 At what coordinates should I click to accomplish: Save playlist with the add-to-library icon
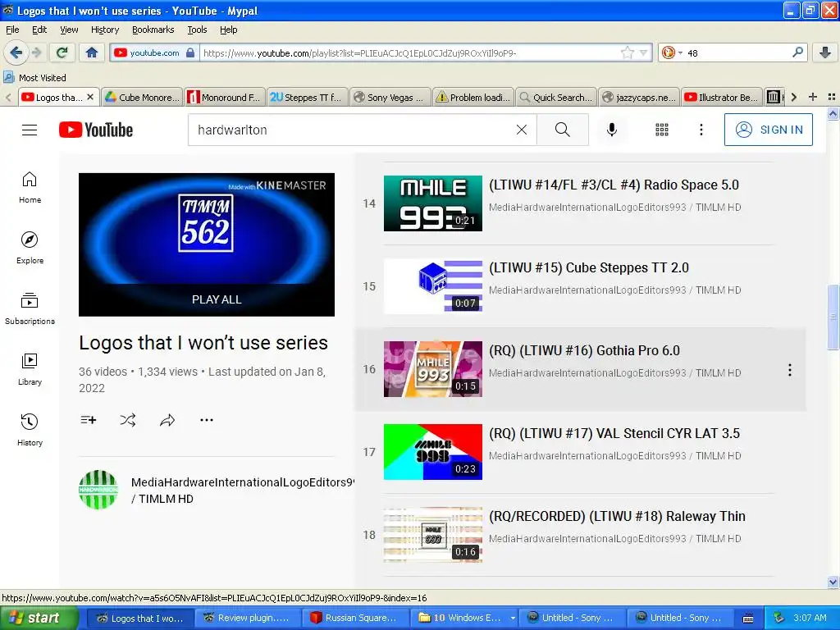click(89, 420)
